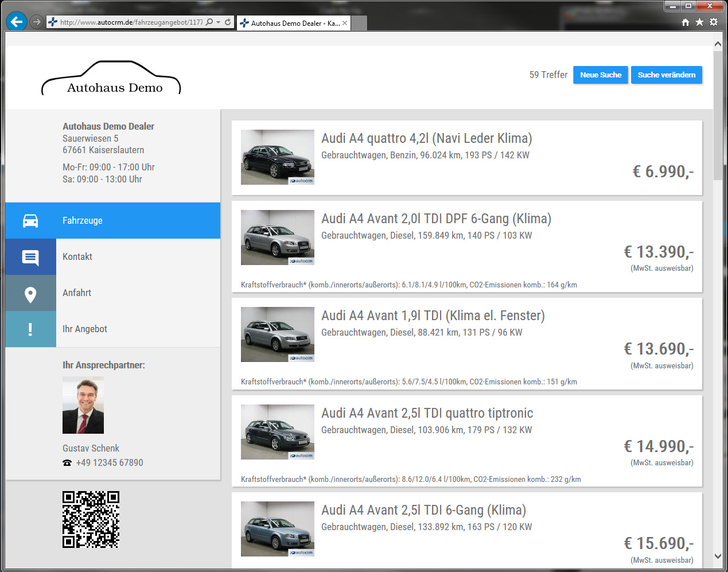This screenshot has width=728, height=572.
Task: Click the chat bubble icon for Kontakt
Action: pyautogui.click(x=30, y=257)
